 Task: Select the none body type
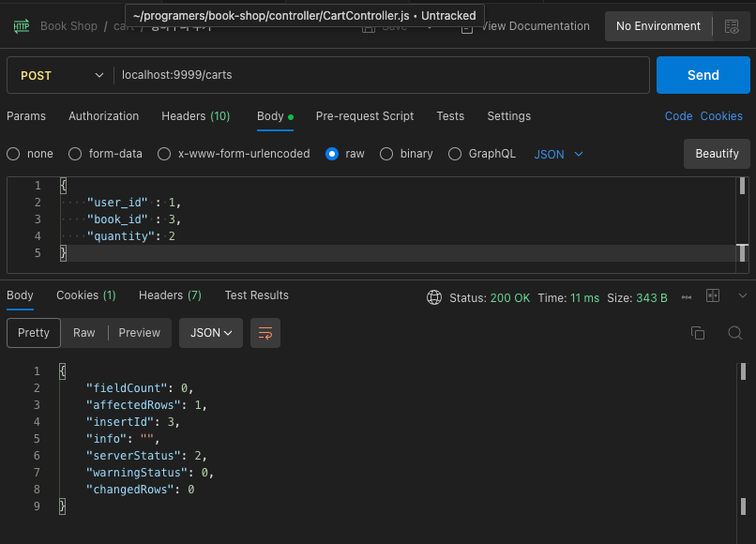[13, 154]
